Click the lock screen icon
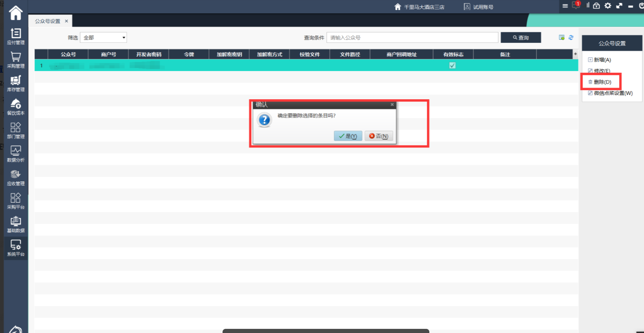The width and height of the screenshot is (644, 333). (x=596, y=6)
